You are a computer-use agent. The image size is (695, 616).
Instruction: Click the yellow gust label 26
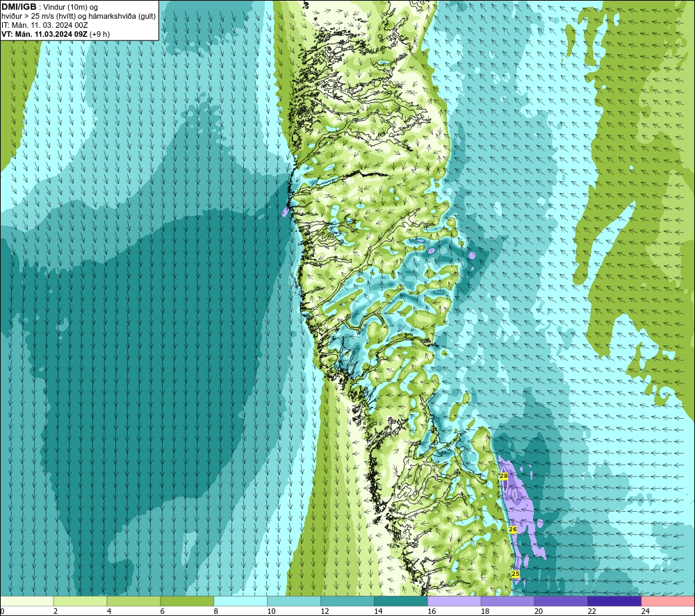click(513, 529)
